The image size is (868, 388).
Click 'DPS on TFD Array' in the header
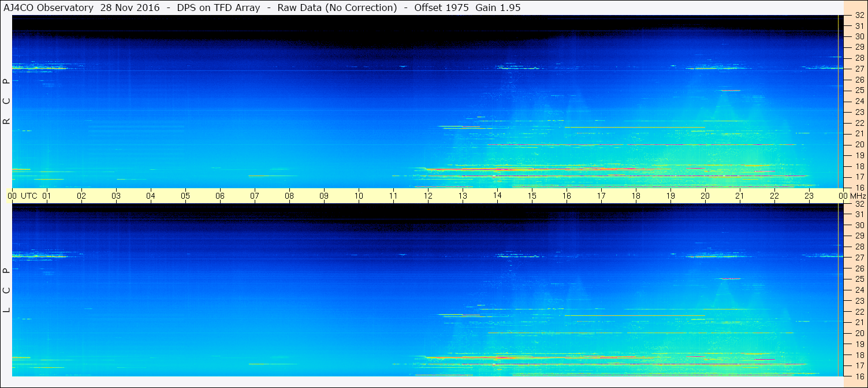coord(218,8)
